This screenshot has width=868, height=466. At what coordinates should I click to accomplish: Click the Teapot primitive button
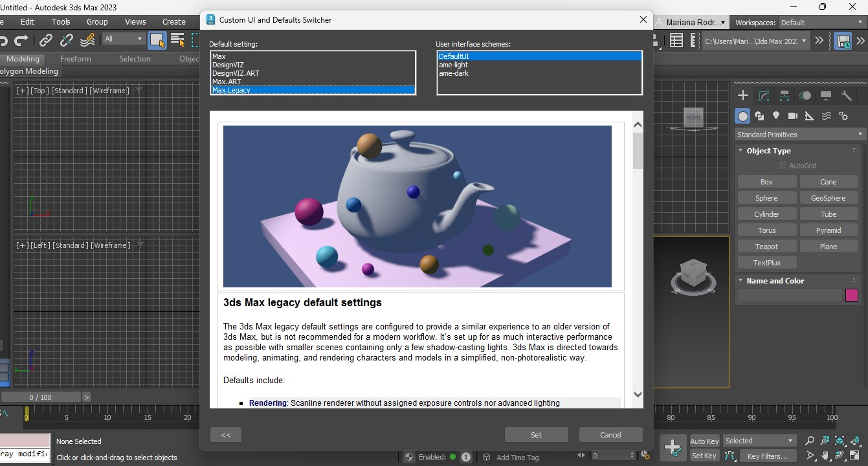pyautogui.click(x=766, y=247)
